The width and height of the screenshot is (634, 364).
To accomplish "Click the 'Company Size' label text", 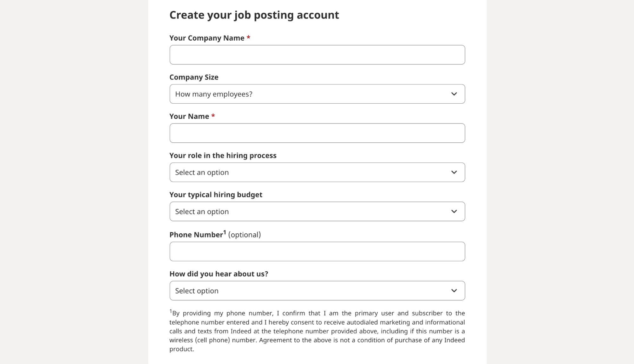I will (194, 77).
